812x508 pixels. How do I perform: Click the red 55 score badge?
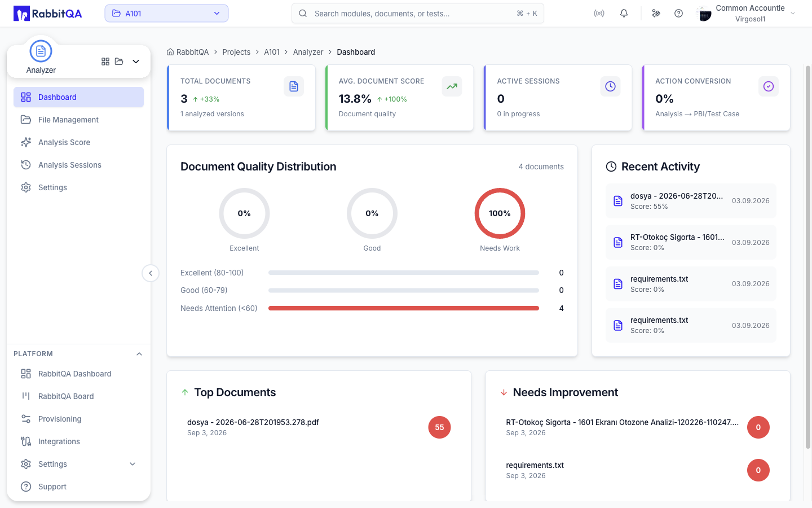(439, 427)
